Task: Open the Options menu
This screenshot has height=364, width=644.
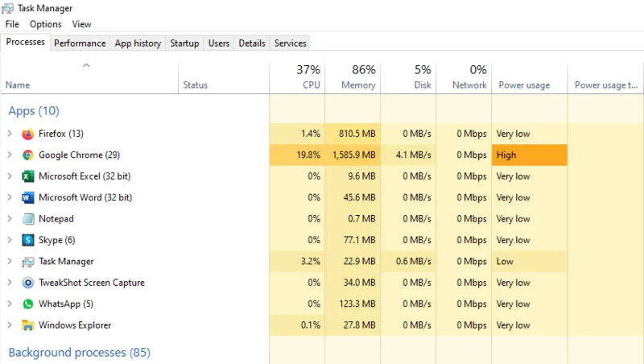Action: click(46, 24)
